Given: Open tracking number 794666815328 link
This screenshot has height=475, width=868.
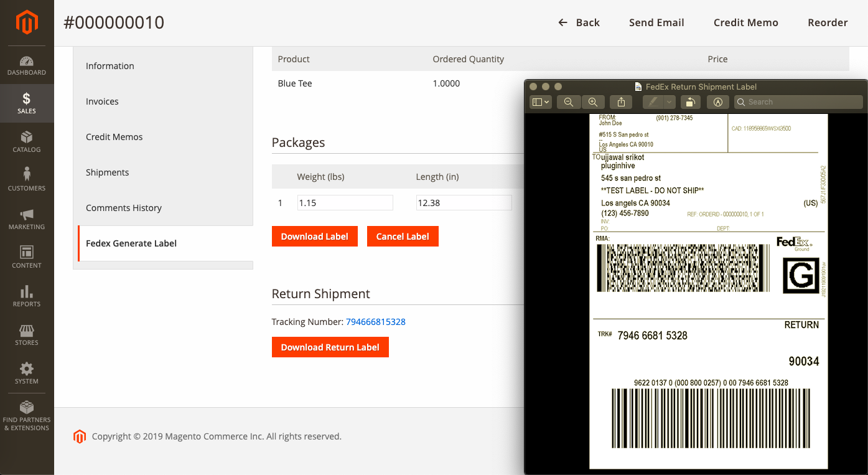Looking at the screenshot, I should 376,322.
